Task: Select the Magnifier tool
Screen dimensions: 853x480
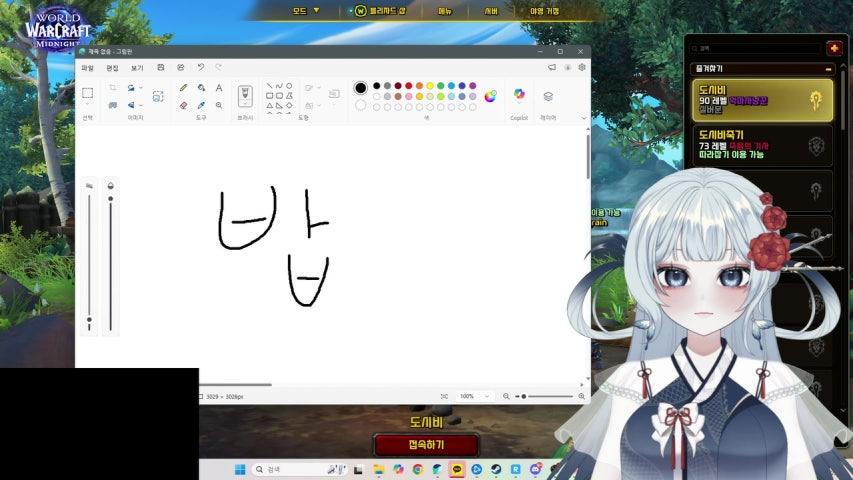Action: (219, 105)
